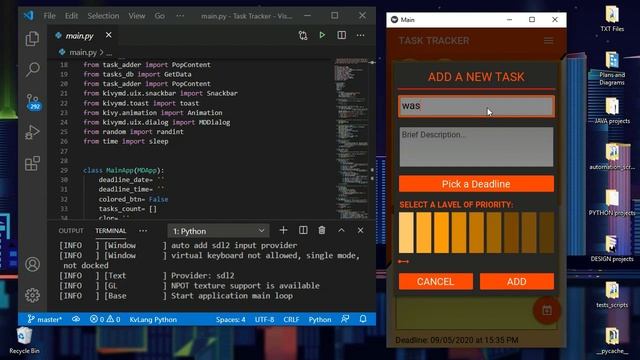Close the main.py editor tab
The height and width of the screenshot is (360, 640).
pos(109,35)
